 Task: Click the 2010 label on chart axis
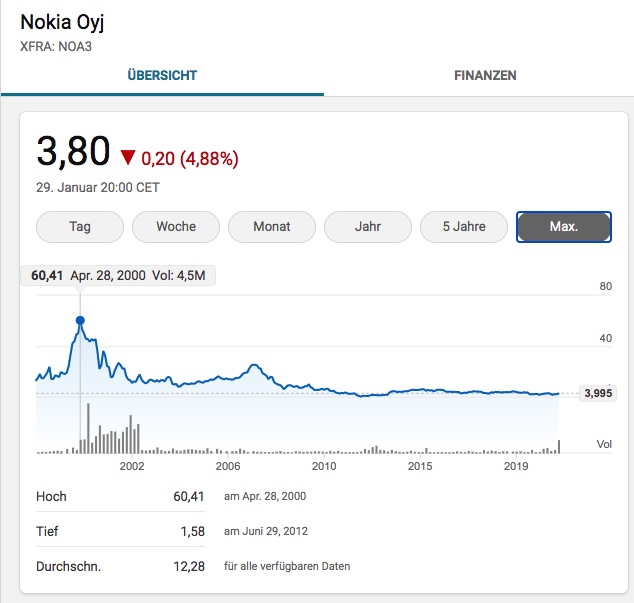324,466
